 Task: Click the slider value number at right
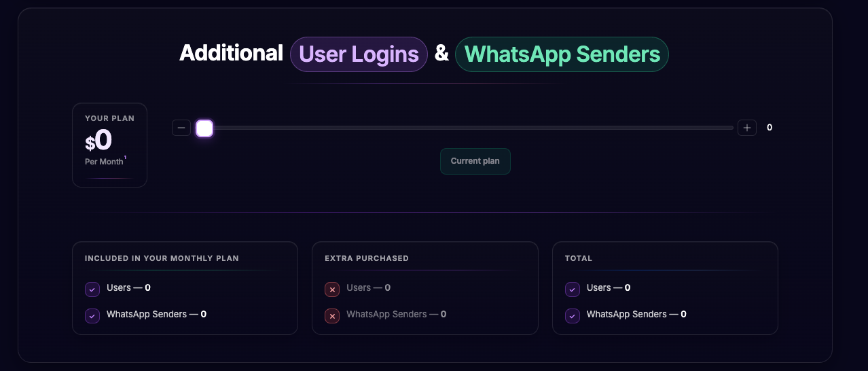(x=770, y=128)
